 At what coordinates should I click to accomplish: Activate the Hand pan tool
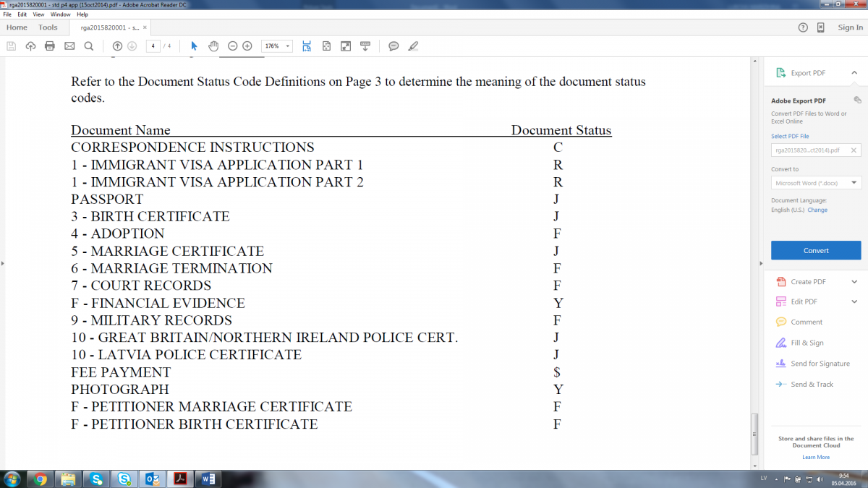[213, 46]
